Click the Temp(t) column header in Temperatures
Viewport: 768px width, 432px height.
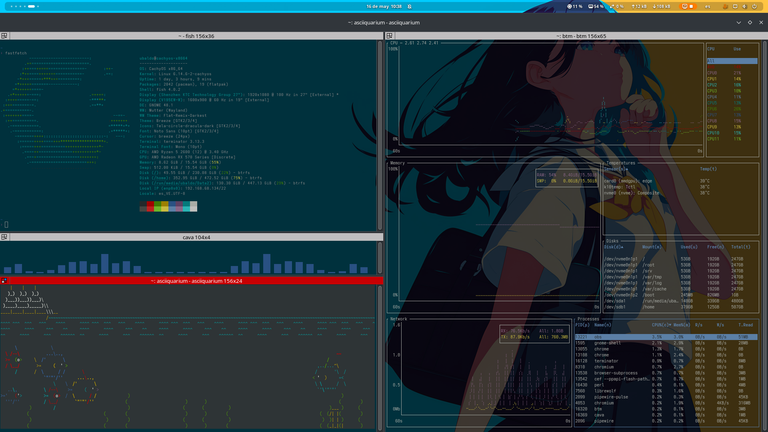[x=708, y=169]
